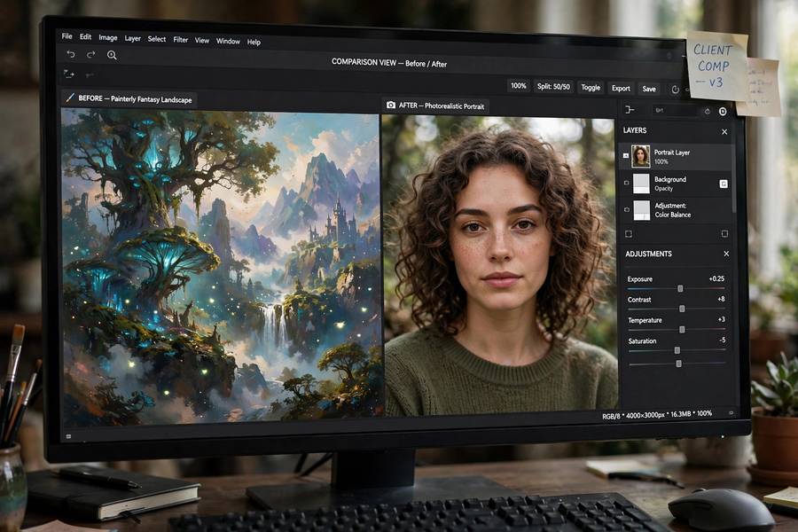Screen dimensions: 798x532
Task: Click bottom-left square icon in Layers panel
Action: pos(629,234)
